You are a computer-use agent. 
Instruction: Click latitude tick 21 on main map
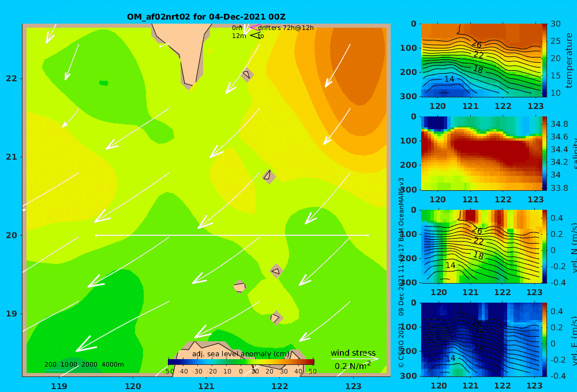click(12, 157)
